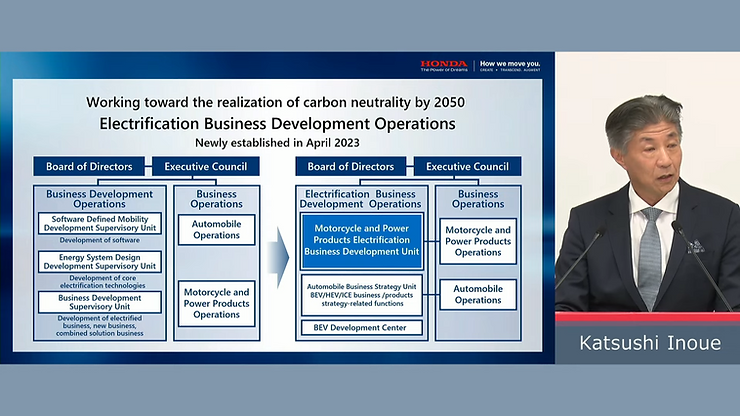Click the 'Katsushi Inoue' name caption
The width and height of the screenshot is (740, 416).
(x=650, y=343)
